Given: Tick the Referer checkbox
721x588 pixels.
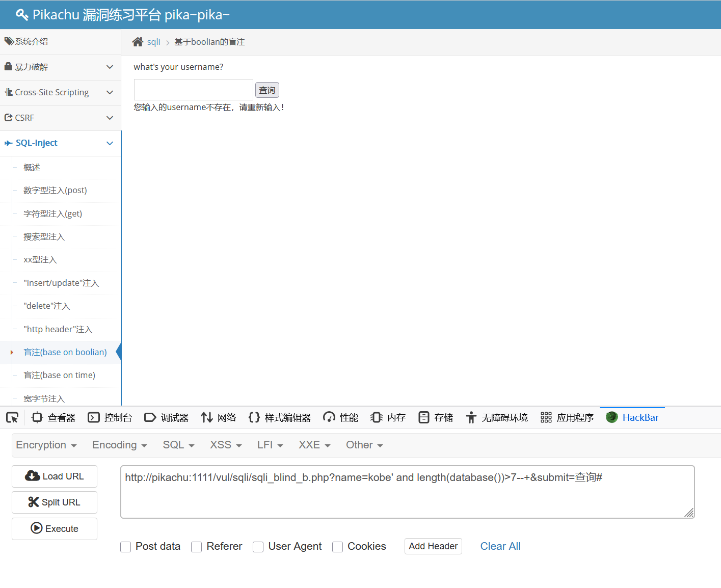Looking at the screenshot, I should 197,547.
